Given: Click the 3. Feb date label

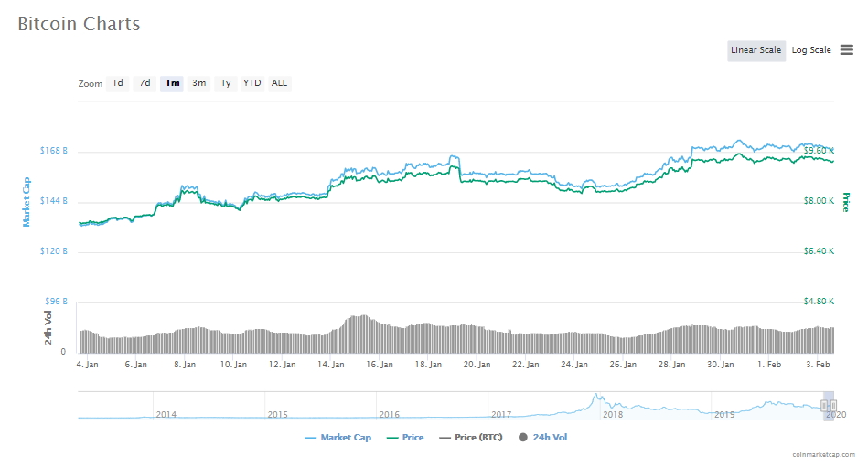Looking at the screenshot, I should [819, 365].
